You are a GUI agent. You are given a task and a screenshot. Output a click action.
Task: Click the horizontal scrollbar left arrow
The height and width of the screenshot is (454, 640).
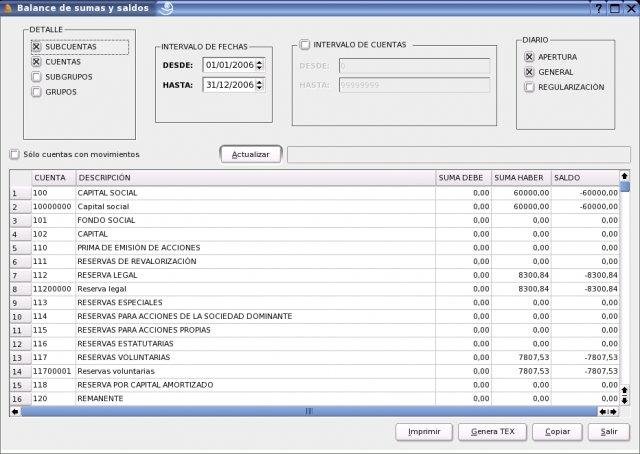(x=15, y=412)
